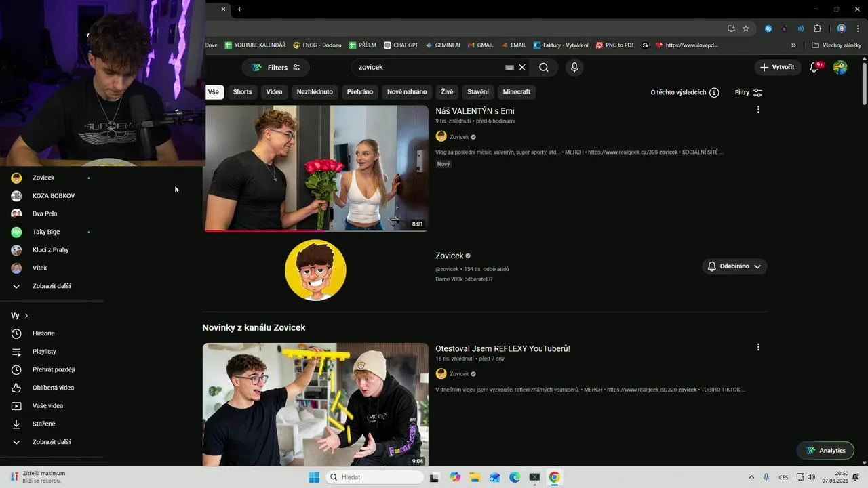Select the Živě filter chip
Viewport: 868px width, 488px height.
[447, 92]
